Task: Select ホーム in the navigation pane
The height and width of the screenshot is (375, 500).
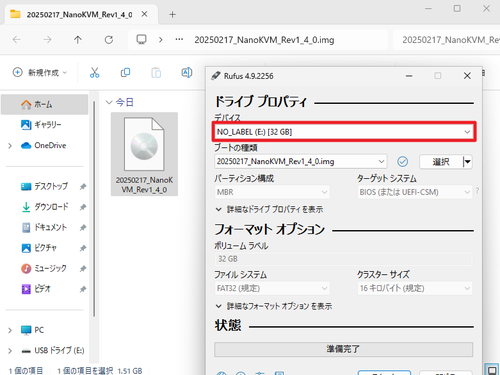Action: pyautogui.click(x=45, y=105)
